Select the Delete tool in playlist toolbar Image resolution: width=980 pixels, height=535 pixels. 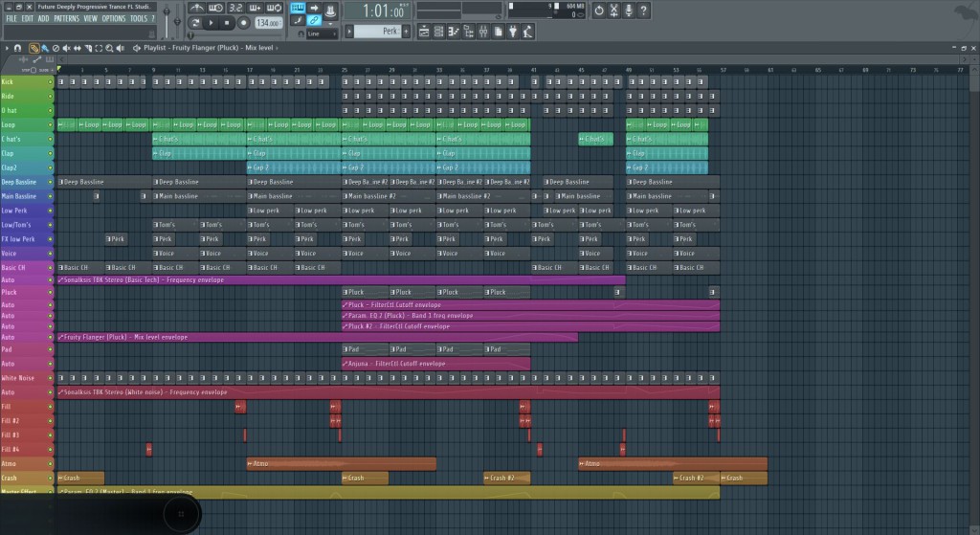[x=56, y=48]
